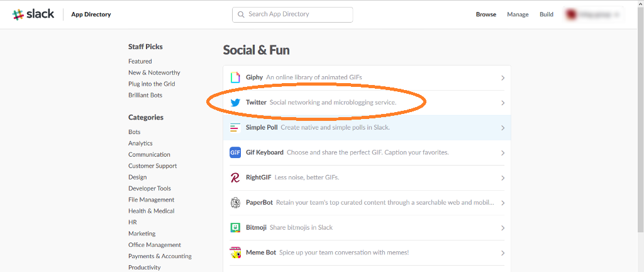Open the Browse menu in header

pyautogui.click(x=486, y=14)
